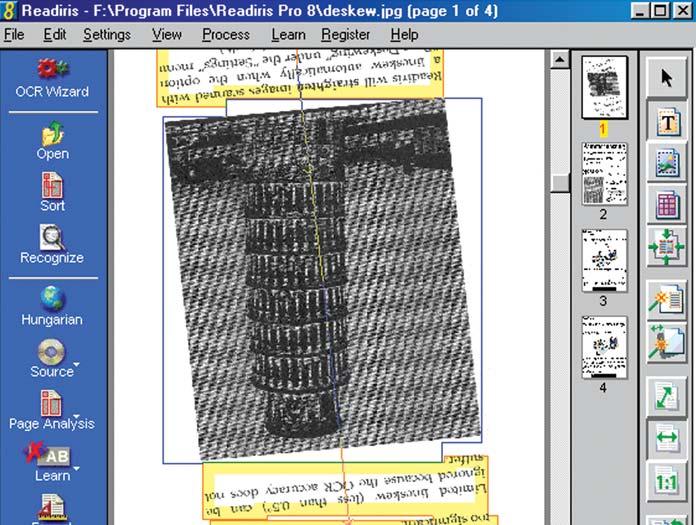
Task: Open the Help menu
Action: pyautogui.click(x=404, y=35)
